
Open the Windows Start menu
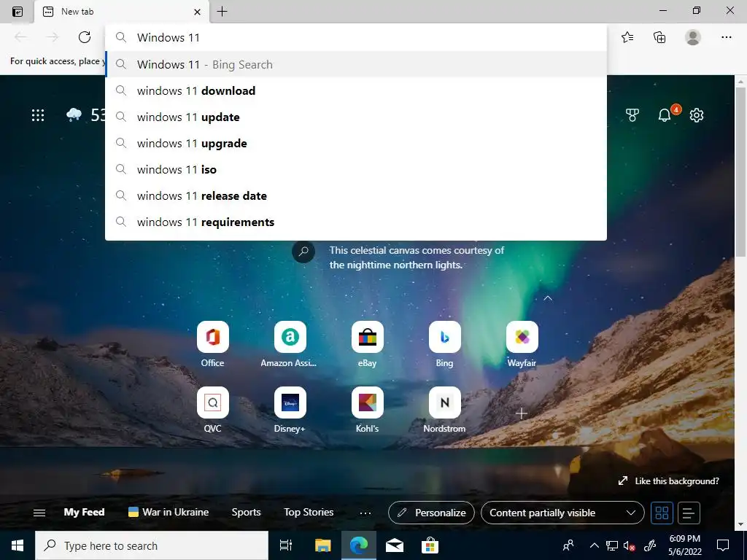point(18,545)
